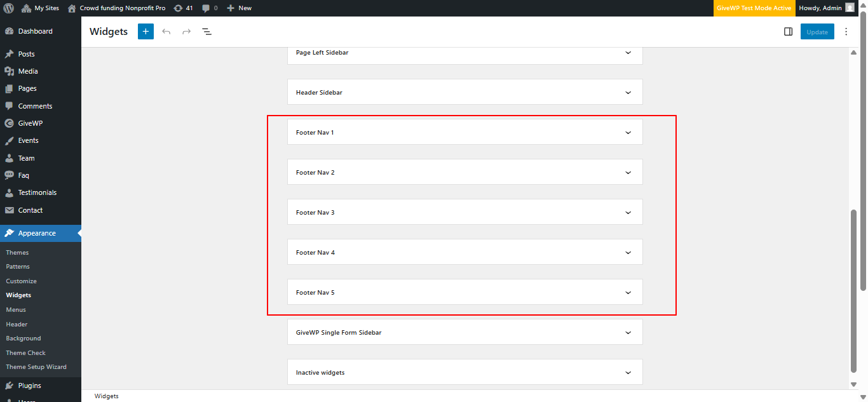
Task: Open the Customize menu item
Action: (21, 281)
